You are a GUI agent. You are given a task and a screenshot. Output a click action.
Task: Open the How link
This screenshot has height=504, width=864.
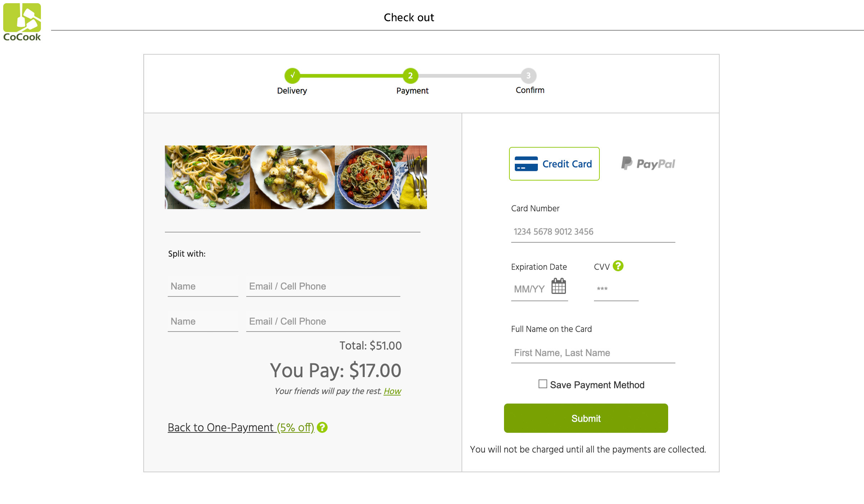(392, 391)
